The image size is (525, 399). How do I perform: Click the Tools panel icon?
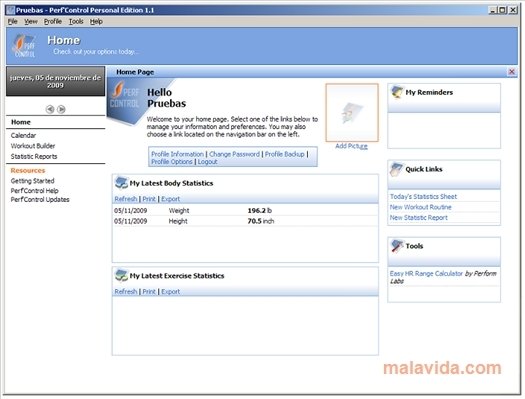(397, 246)
